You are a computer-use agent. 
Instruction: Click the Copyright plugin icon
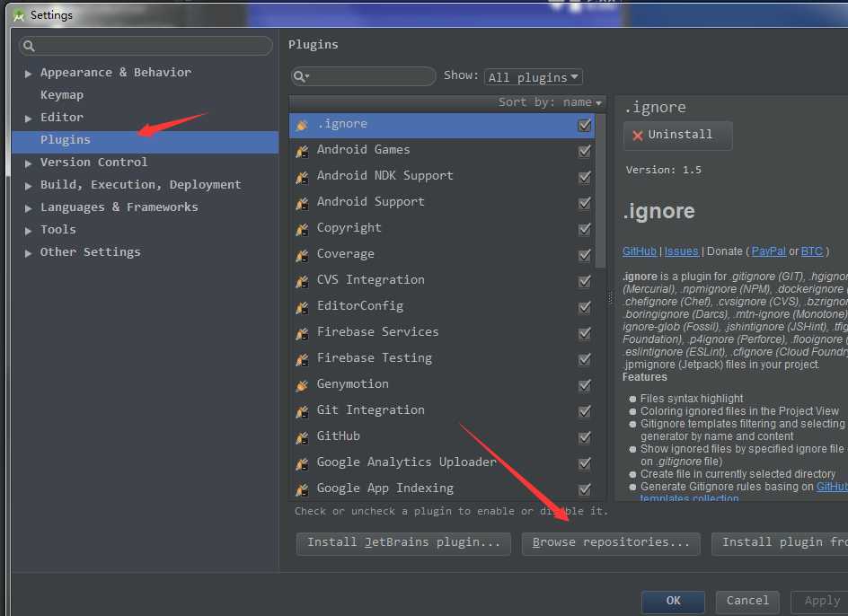[302, 229]
